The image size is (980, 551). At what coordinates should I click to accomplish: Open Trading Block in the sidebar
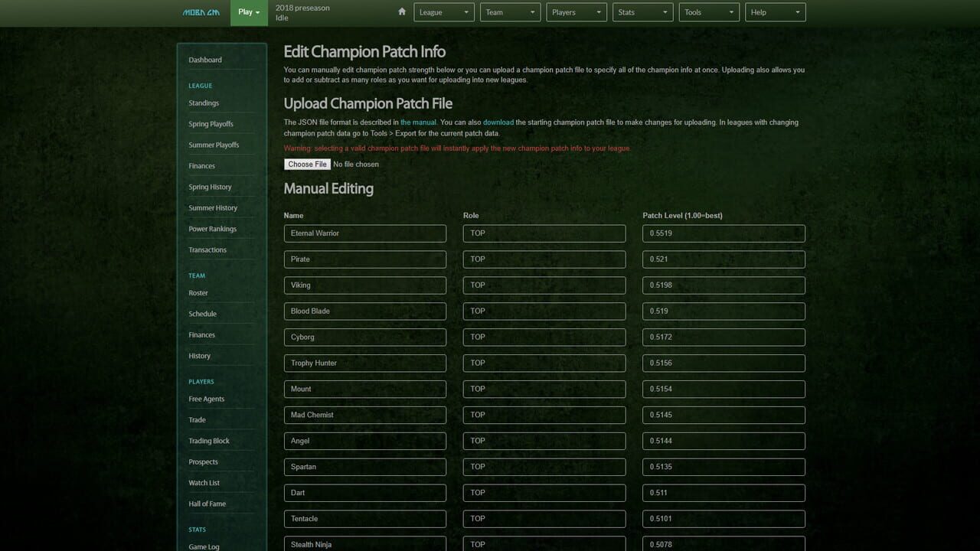(209, 441)
